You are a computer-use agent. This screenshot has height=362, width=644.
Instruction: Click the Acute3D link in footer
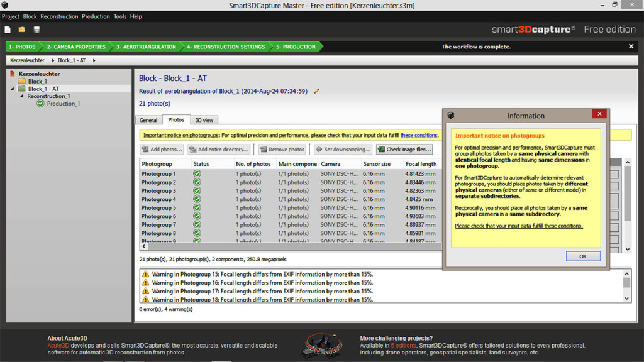(58, 346)
